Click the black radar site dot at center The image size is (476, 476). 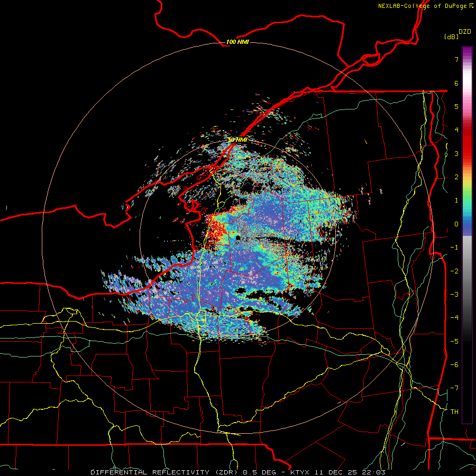coord(238,237)
